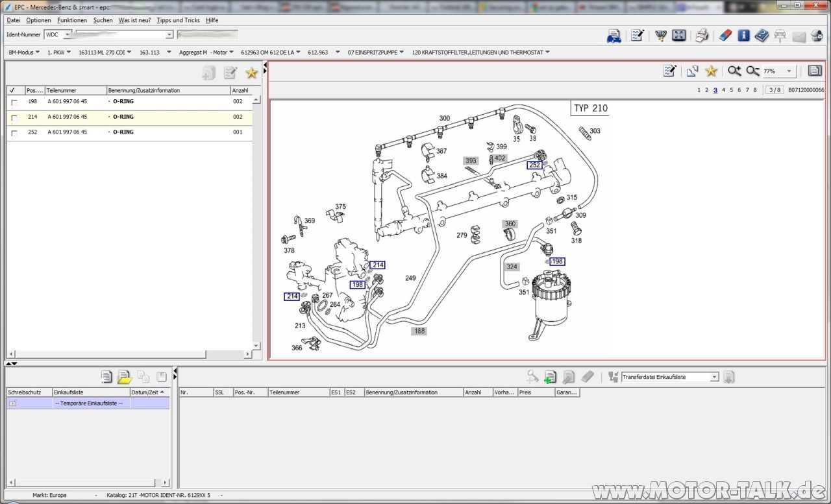Open the 612963 OM 612 DE LA dropdown
This screenshot has height=504, width=831.
(x=271, y=52)
